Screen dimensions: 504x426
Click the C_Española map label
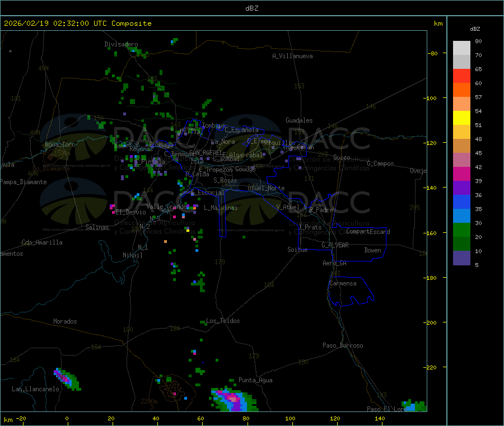(241, 130)
